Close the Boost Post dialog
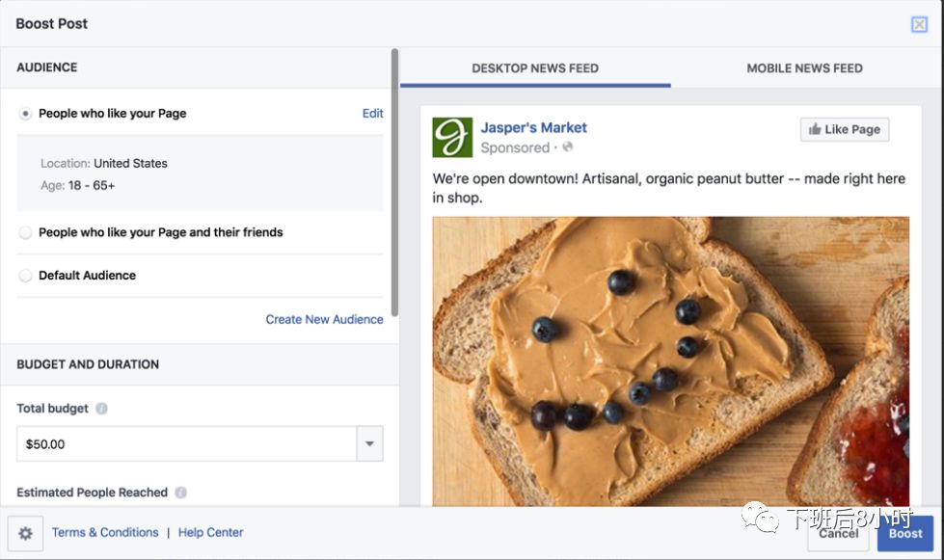Image resolution: width=944 pixels, height=560 pixels. (x=919, y=24)
